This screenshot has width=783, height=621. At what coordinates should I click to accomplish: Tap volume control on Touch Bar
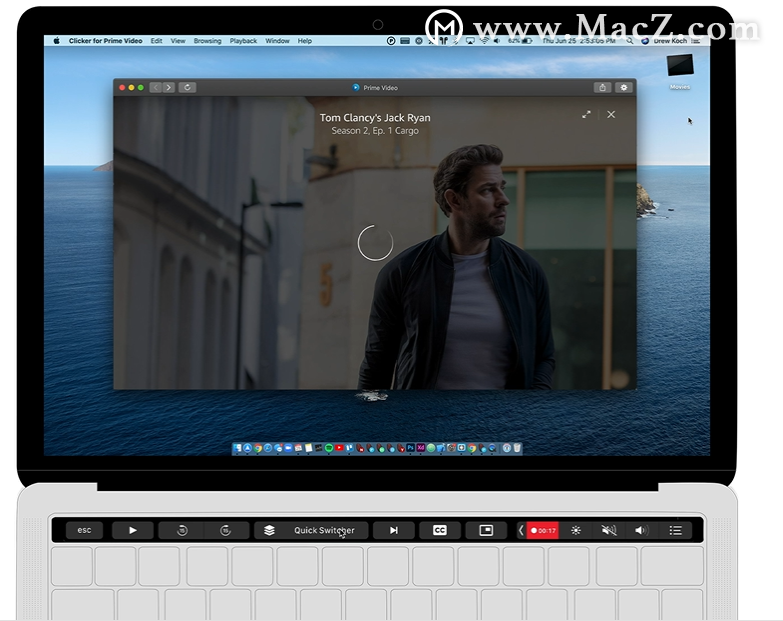[x=641, y=530]
